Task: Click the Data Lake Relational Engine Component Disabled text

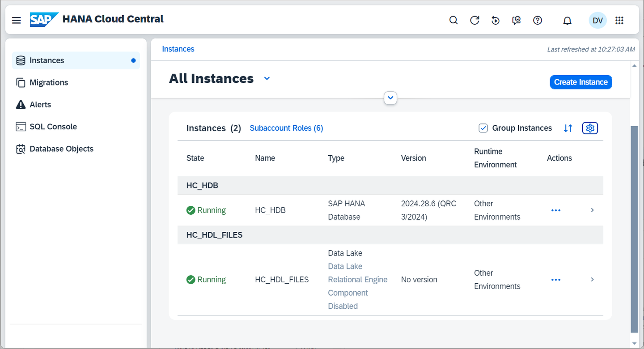Action: click(358, 286)
